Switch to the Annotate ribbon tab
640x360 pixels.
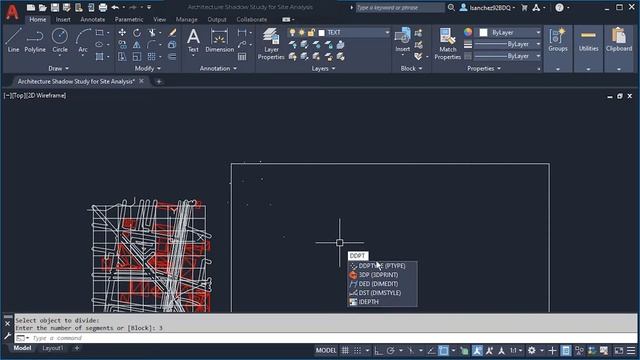(92, 19)
